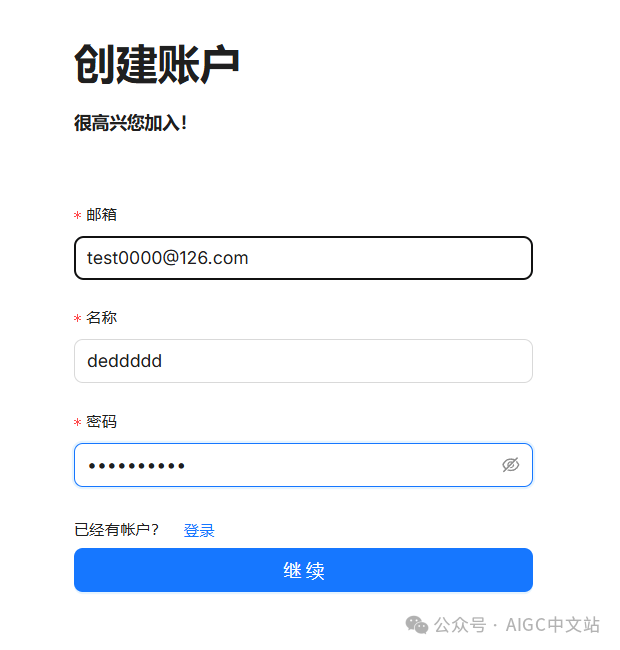Click the masked password dots

coord(136,466)
